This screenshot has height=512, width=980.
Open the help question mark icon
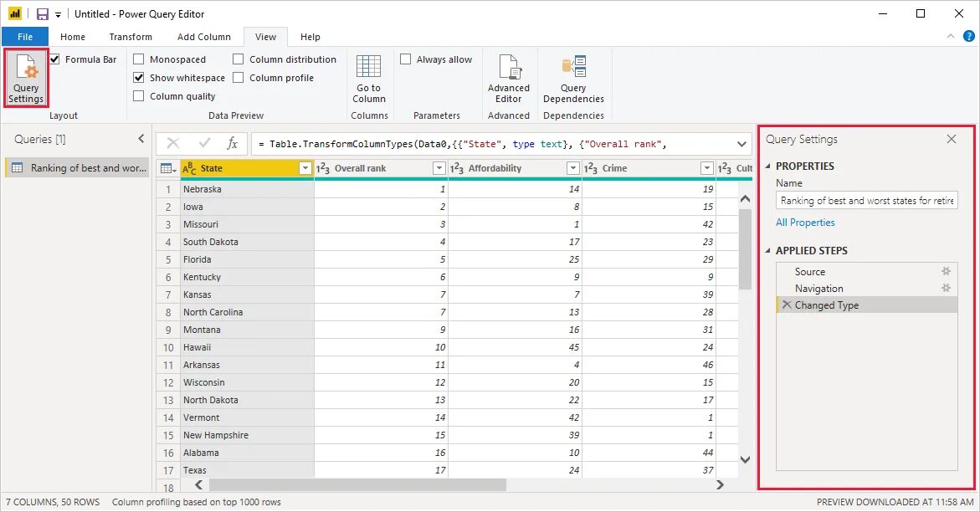click(x=969, y=36)
